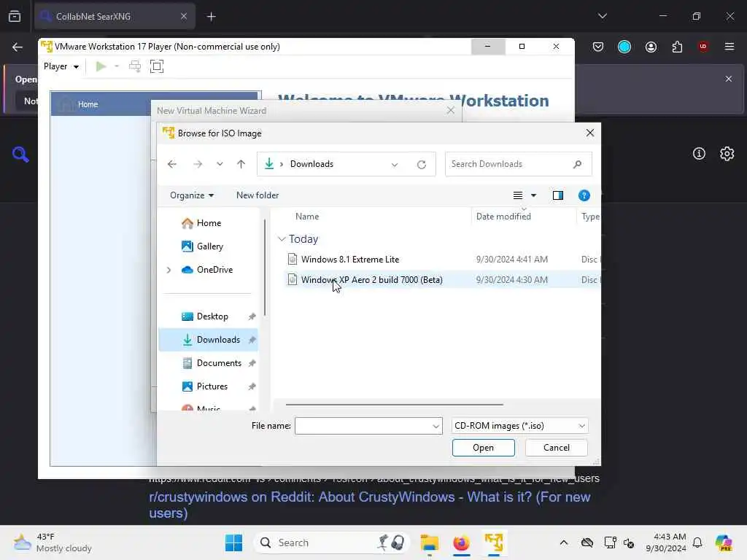Open help in the file dialog
This screenshot has width=747, height=560.
pyautogui.click(x=584, y=195)
